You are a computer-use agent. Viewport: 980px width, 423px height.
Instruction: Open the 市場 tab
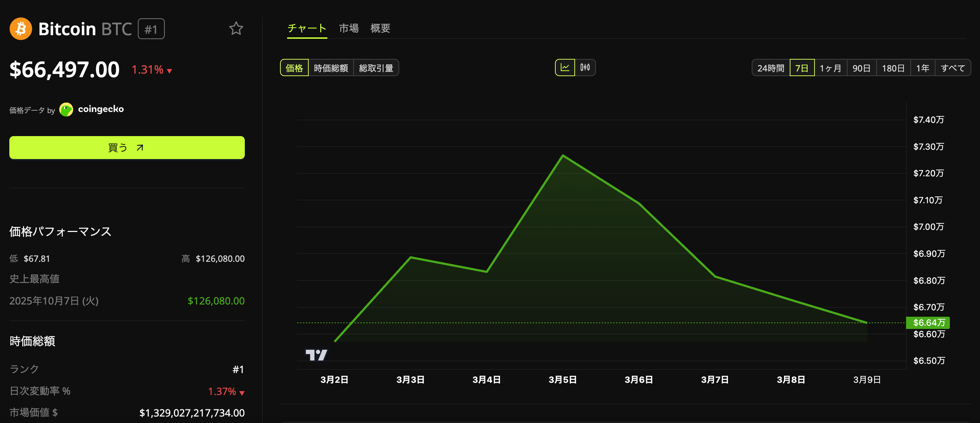[x=349, y=28]
